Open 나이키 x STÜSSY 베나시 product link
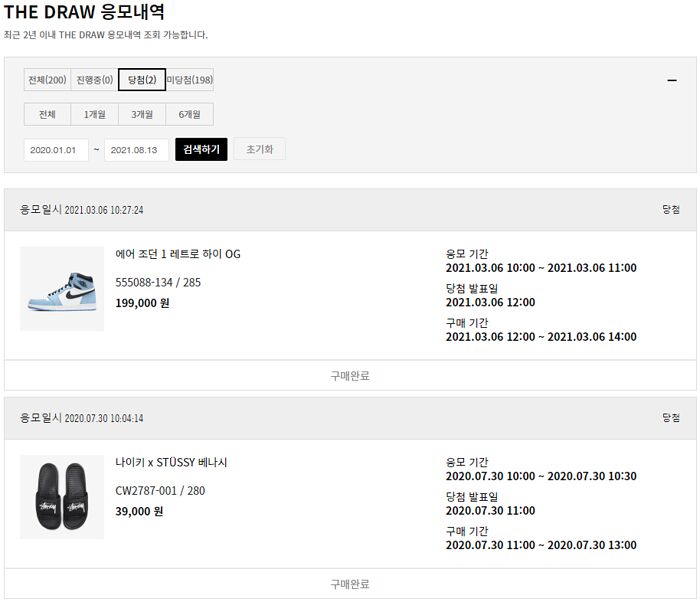Image resolution: width=700 pixels, height=602 pixels. point(171,462)
